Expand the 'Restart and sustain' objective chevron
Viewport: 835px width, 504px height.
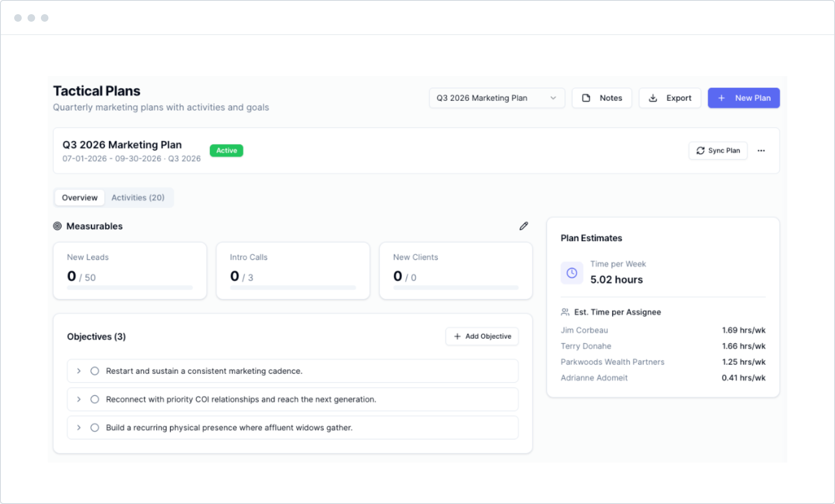point(78,371)
